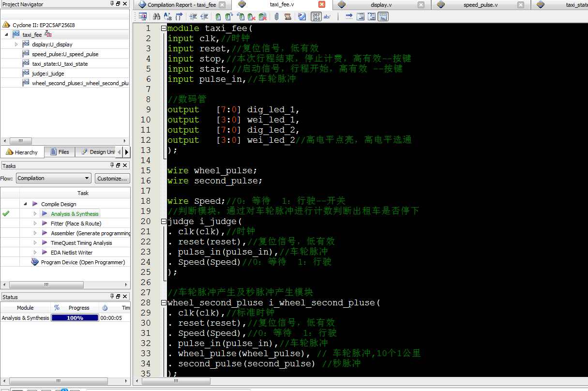Click the Analysis & Synthesis task link
This screenshot has width=588, height=391.
point(75,214)
